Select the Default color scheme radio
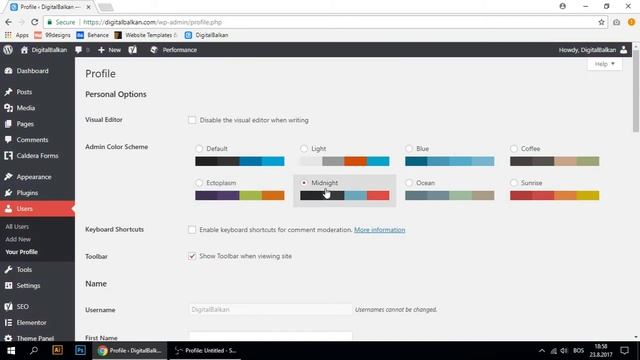This screenshot has height=360, width=640. [x=199, y=149]
